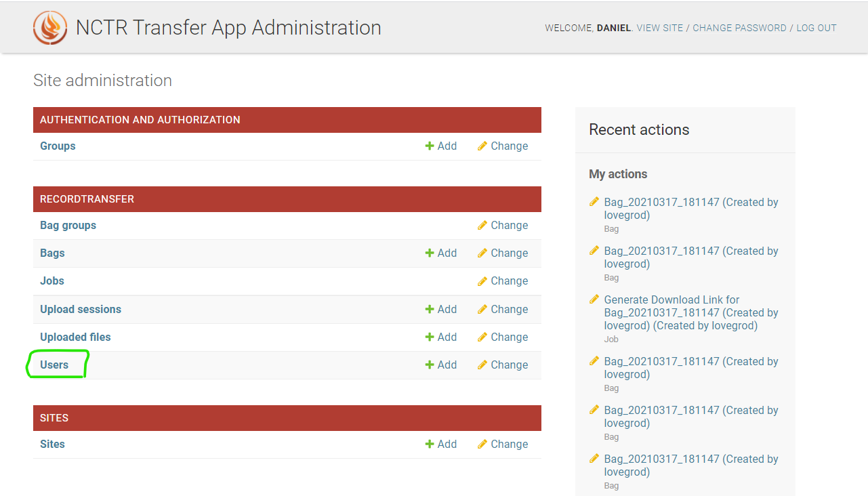Click the Site administration heading
This screenshot has width=868, height=496.
pos(102,81)
